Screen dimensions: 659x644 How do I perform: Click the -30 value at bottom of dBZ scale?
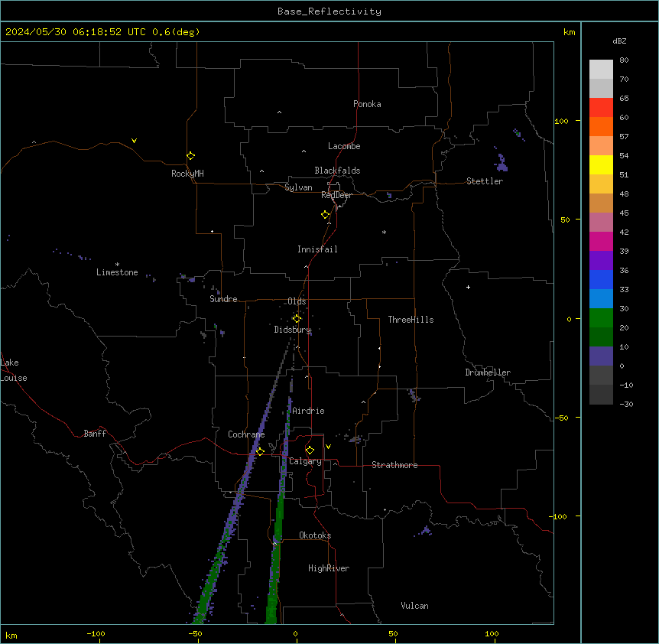click(x=626, y=405)
